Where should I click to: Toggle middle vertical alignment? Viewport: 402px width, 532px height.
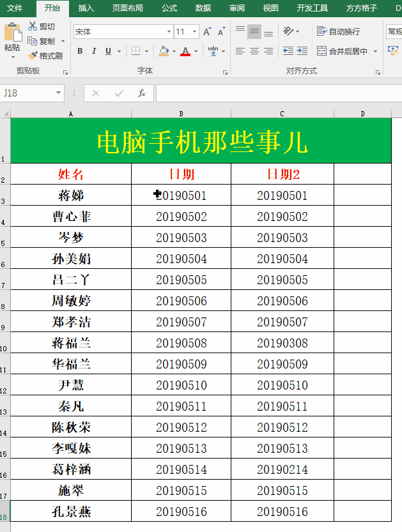point(254,31)
